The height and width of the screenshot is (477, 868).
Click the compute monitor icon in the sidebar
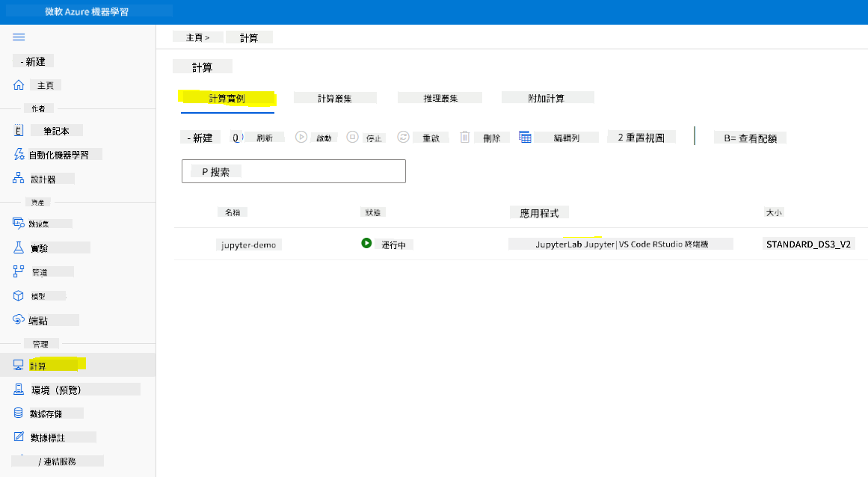(18, 365)
